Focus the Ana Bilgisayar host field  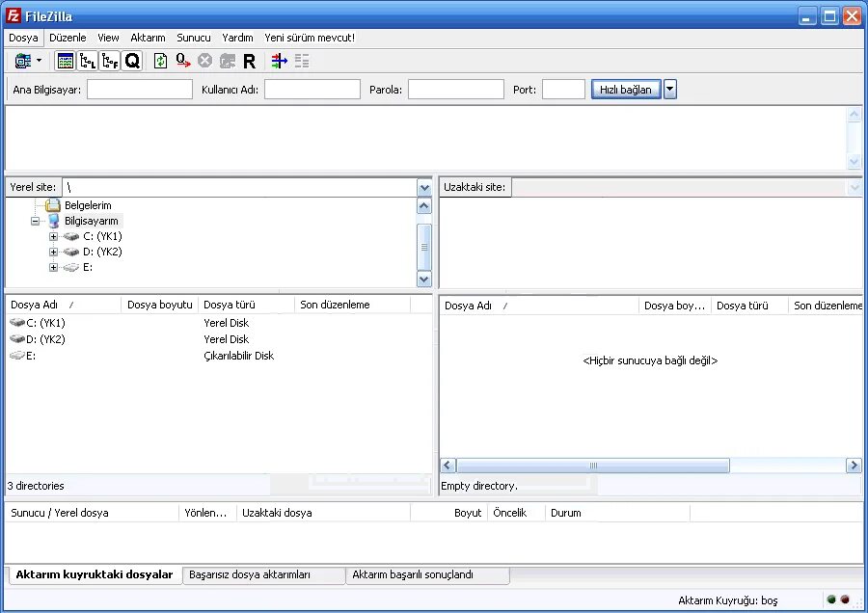click(140, 90)
